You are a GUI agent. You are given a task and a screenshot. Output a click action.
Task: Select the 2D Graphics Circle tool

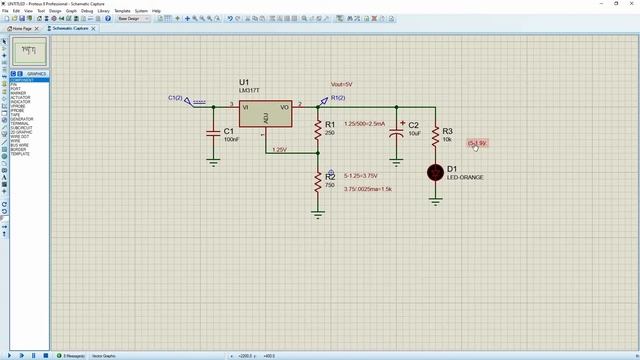pyautogui.click(x=4, y=156)
